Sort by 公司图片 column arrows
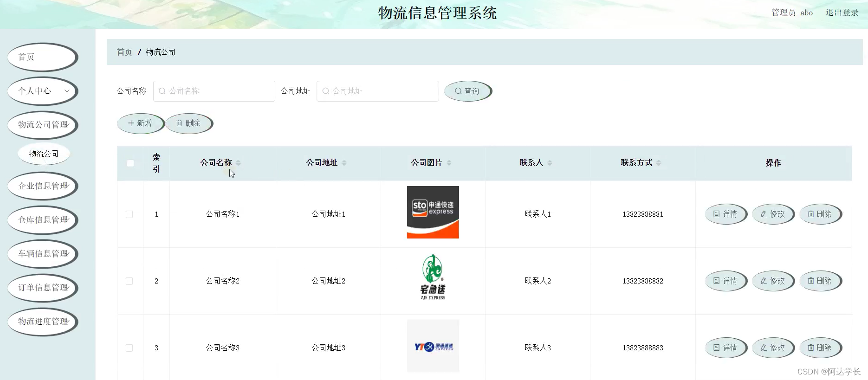The height and width of the screenshot is (380, 868). coord(449,163)
